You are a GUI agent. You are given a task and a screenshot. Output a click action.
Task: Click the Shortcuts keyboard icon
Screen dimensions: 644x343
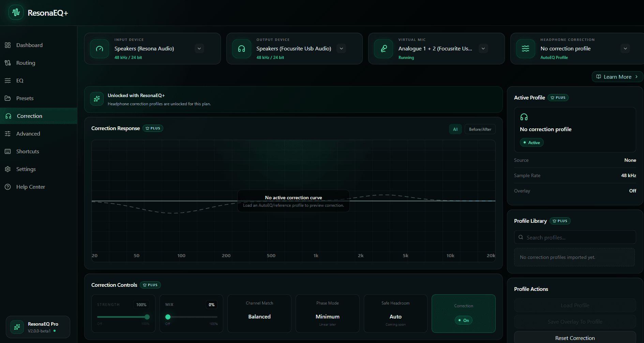pos(8,151)
